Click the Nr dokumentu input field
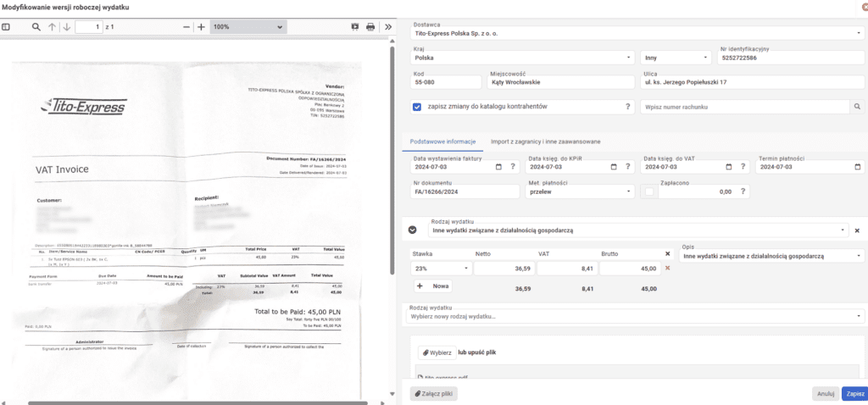This screenshot has width=868, height=405. click(465, 192)
